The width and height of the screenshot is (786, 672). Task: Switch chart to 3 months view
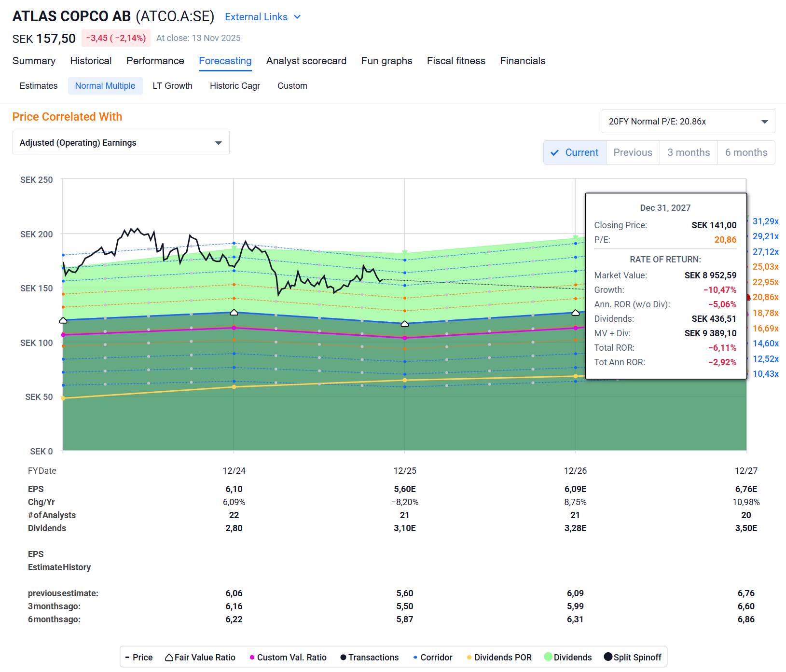point(689,152)
